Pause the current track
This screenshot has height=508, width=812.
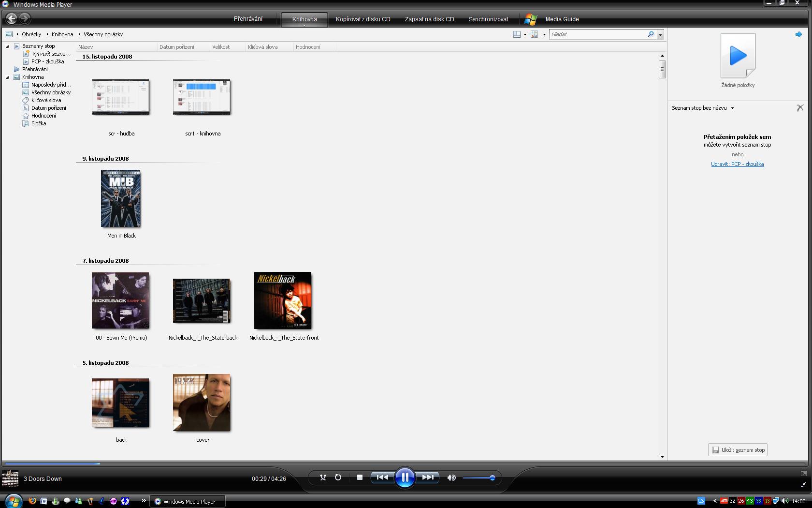coord(405,478)
